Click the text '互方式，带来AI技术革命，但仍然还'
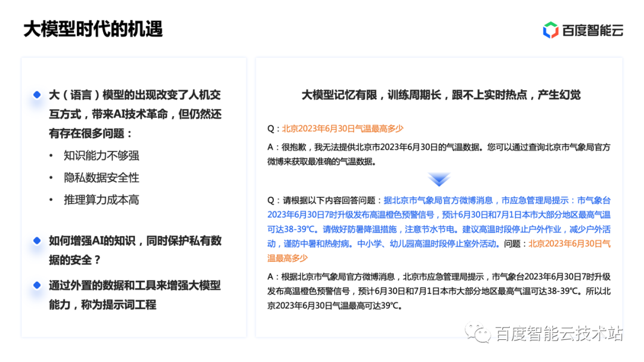Screen dimensions: 644x362 click(x=135, y=115)
